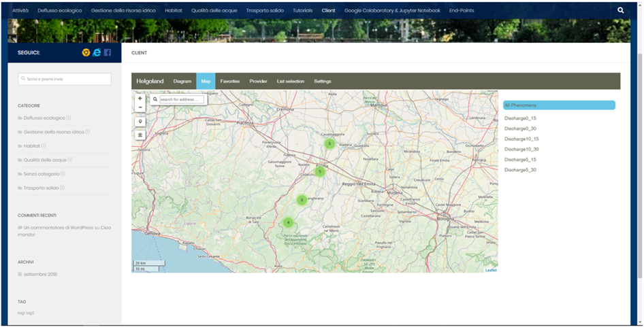Click the Internet Explorer icon beside Seguici

coord(97,52)
